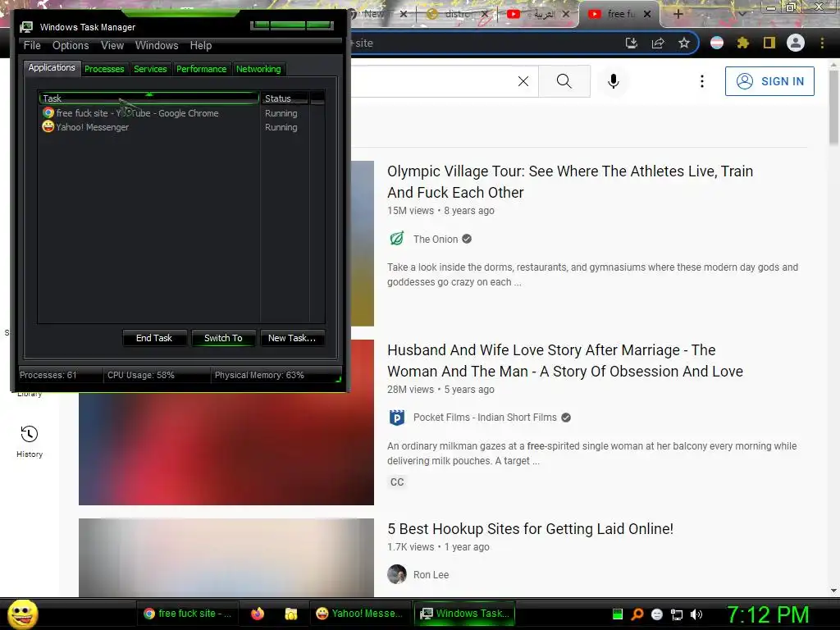The image size is (840, 630).
Task: Click the striped flag extension icon
Action: (717, 43)
